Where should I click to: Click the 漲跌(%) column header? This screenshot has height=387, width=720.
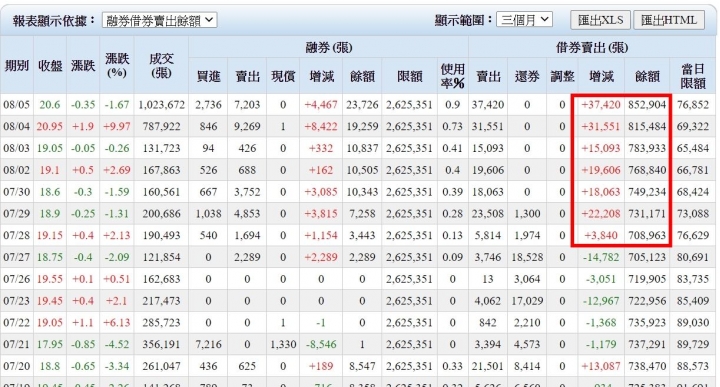117,65
